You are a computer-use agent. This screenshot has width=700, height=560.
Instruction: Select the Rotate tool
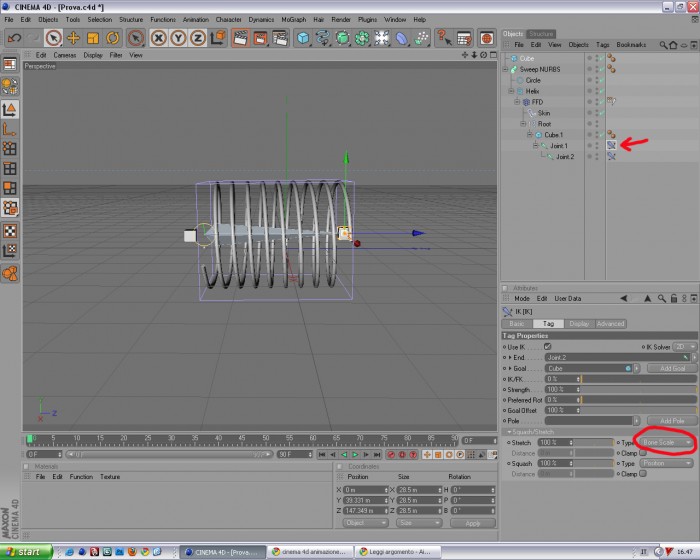(112, 38)
